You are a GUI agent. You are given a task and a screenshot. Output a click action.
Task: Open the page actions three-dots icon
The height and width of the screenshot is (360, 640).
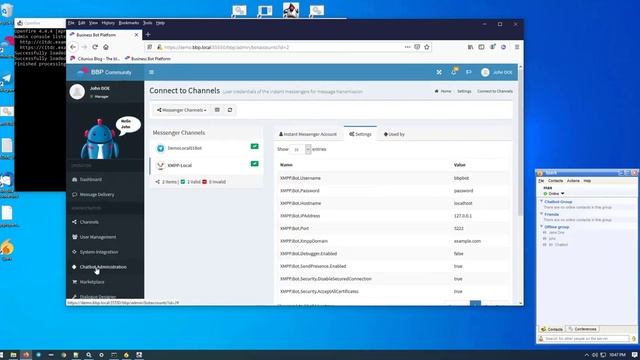click(407, 47)
